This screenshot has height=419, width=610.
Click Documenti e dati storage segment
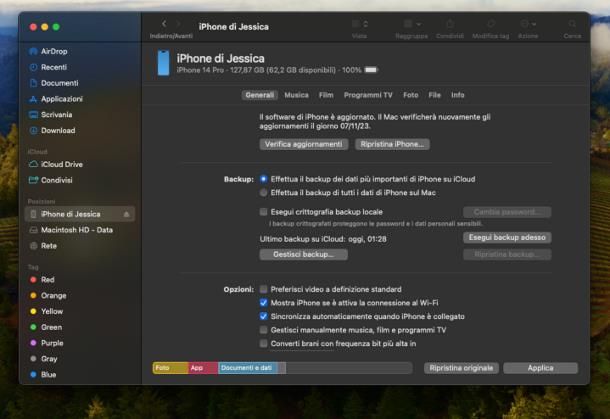pyautogui.click(x=248, y=368)
